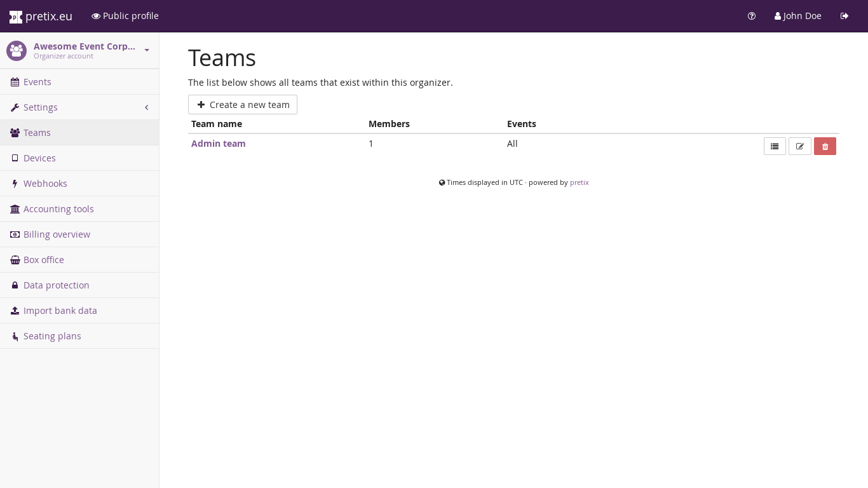
Task: Click the edit pencil icon for Admin team
Action: pos(799,146)
